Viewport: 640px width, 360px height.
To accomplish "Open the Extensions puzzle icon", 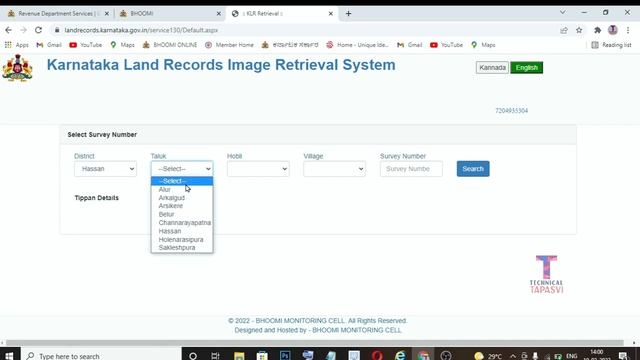I will pyautogui.click(x=598, y=30).
